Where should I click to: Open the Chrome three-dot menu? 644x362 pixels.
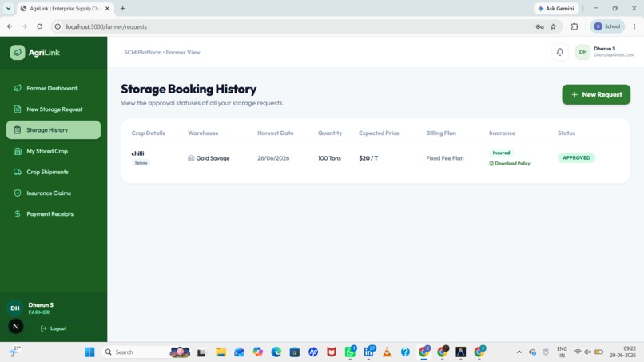pos(634,26)
